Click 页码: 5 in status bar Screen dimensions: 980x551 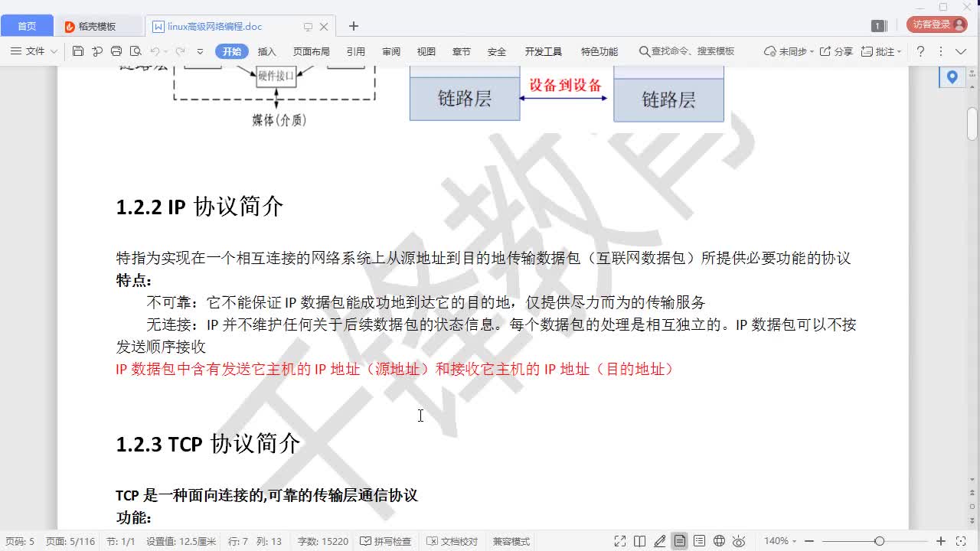[x=20, y=541]
